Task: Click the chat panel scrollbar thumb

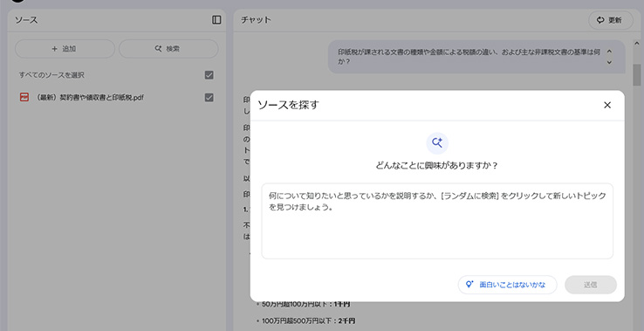Action: click(637, 74)
